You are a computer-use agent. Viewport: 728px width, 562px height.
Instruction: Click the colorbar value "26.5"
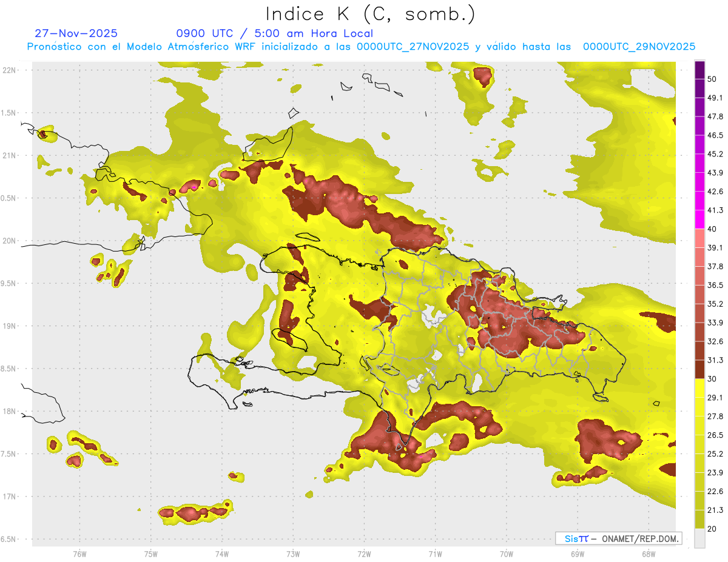coord(715,435)
